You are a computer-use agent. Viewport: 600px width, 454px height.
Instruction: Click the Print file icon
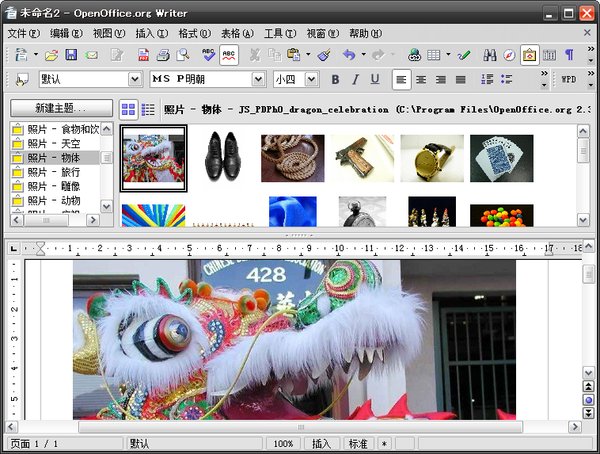163,55
